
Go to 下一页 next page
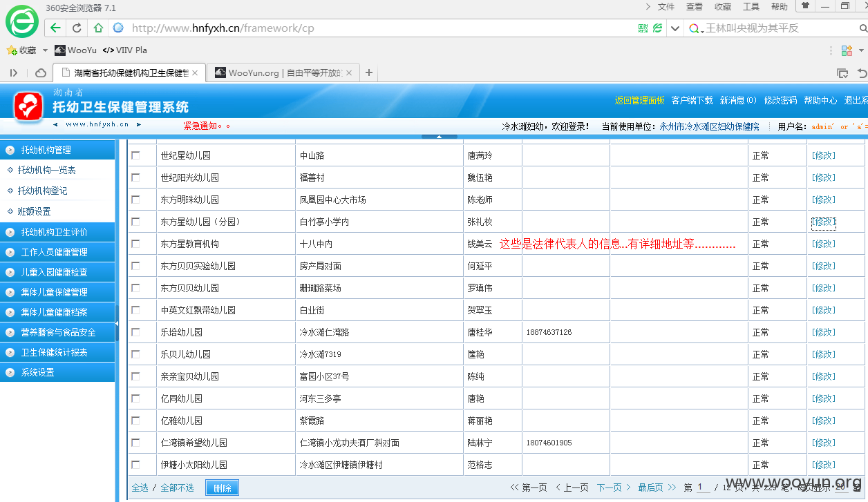click(614, 487)
